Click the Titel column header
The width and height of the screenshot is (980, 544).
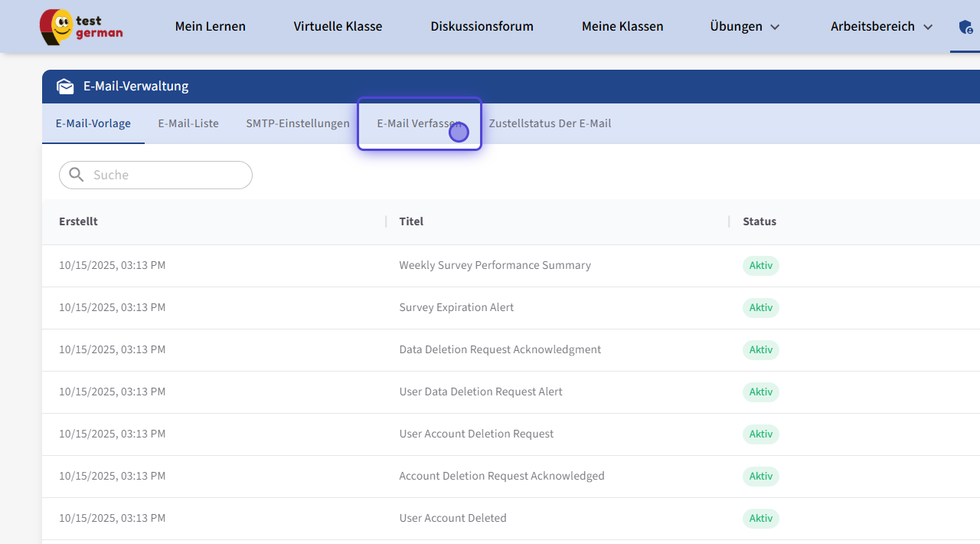point(411,221)
